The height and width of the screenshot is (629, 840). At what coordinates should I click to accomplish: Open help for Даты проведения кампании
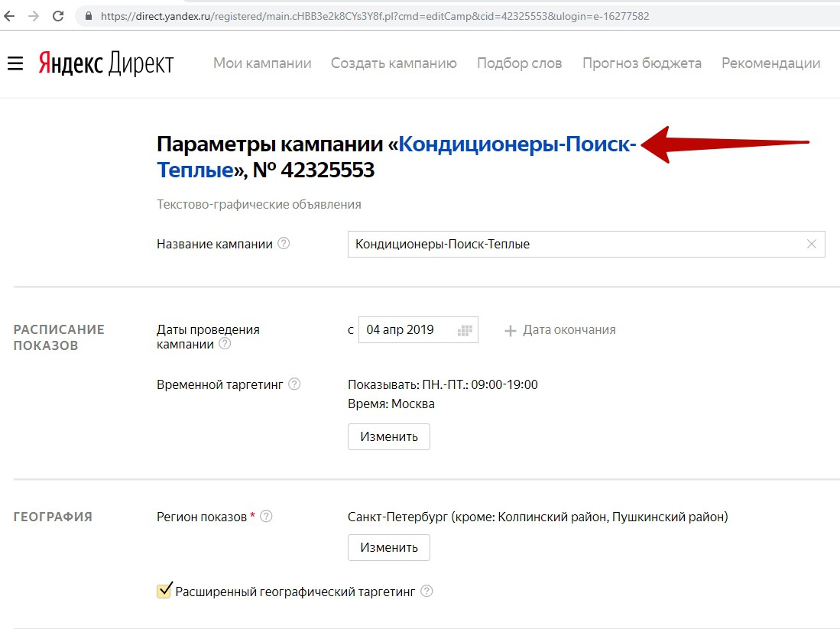[x=225, y=343]
